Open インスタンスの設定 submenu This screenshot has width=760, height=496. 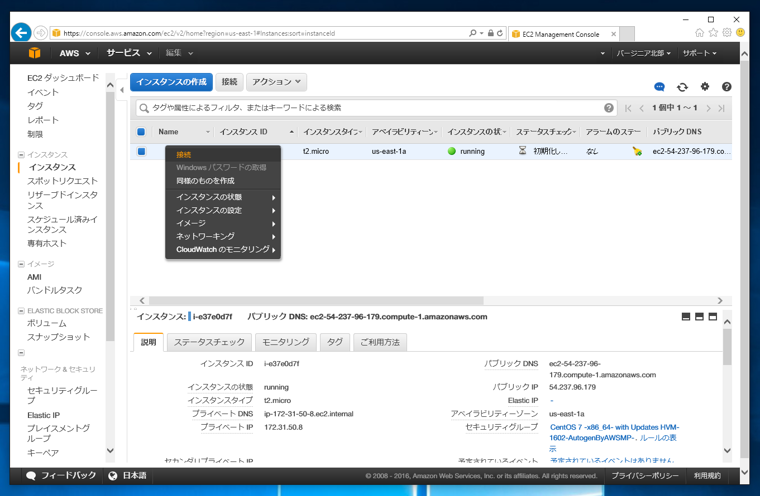(223, 210)
